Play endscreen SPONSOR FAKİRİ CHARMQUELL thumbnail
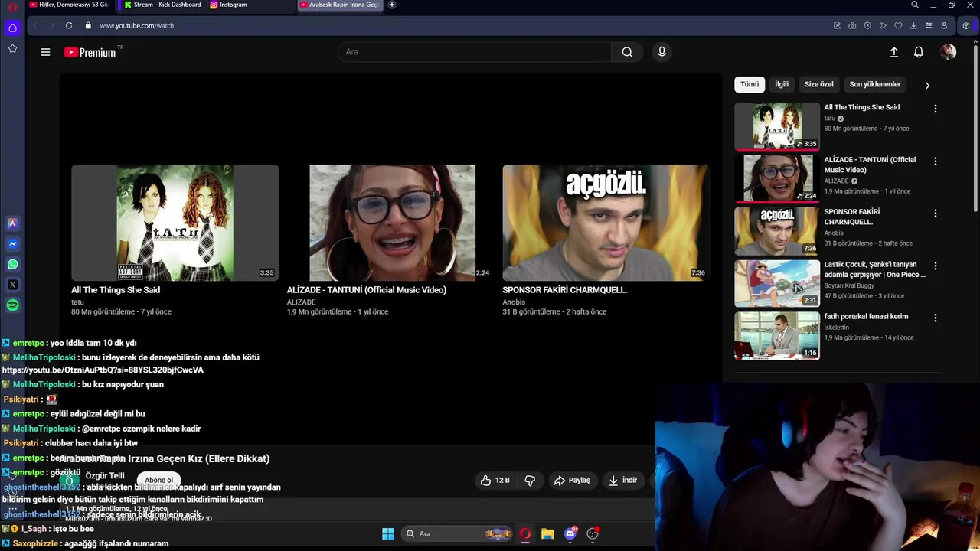 (x=606, y=223)
